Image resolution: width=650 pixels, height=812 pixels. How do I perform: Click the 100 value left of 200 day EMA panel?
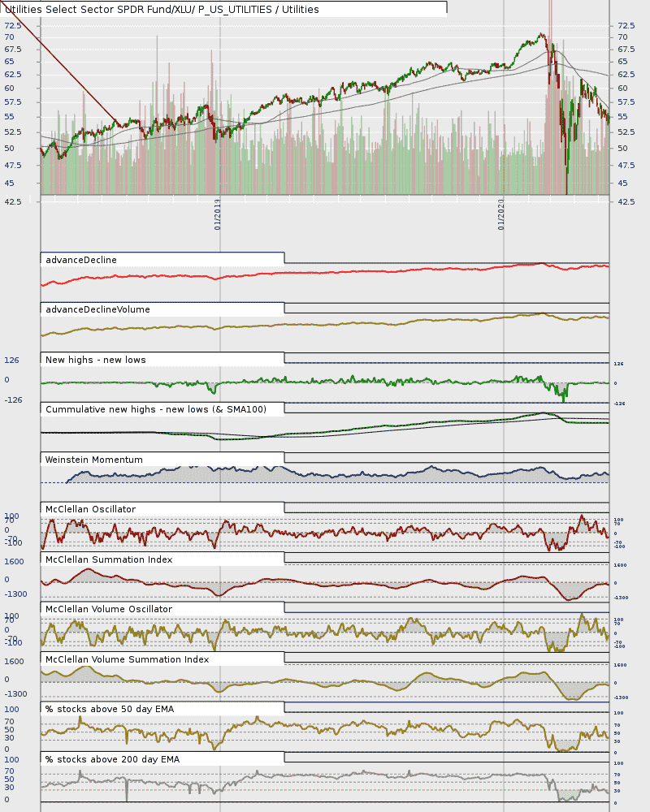coord(11,760)
